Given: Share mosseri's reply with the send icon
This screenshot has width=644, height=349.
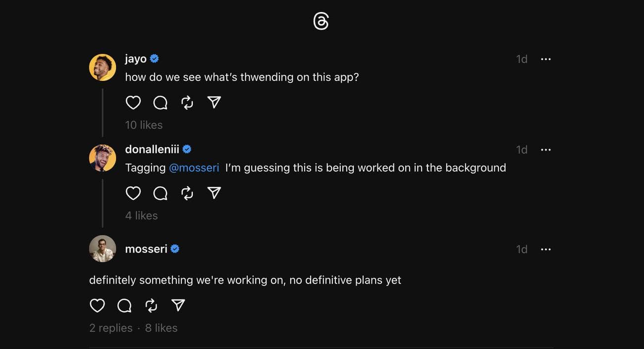Looking at the screenshot, I should pyautogui.click(x=178, y=306).
